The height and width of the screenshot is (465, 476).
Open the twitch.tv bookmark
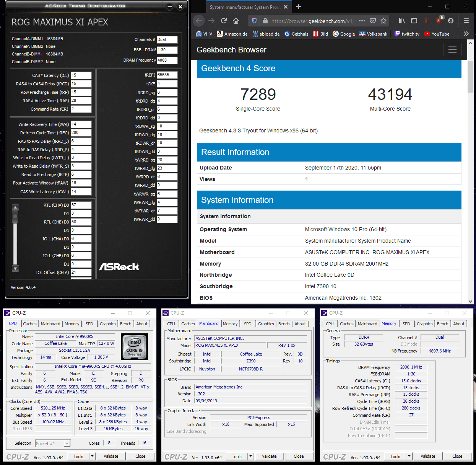pyautogui.click(x=407, y=34)
